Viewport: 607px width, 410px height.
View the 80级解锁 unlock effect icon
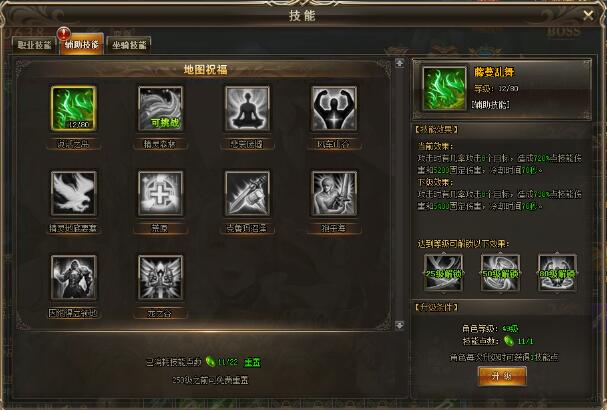557,273
